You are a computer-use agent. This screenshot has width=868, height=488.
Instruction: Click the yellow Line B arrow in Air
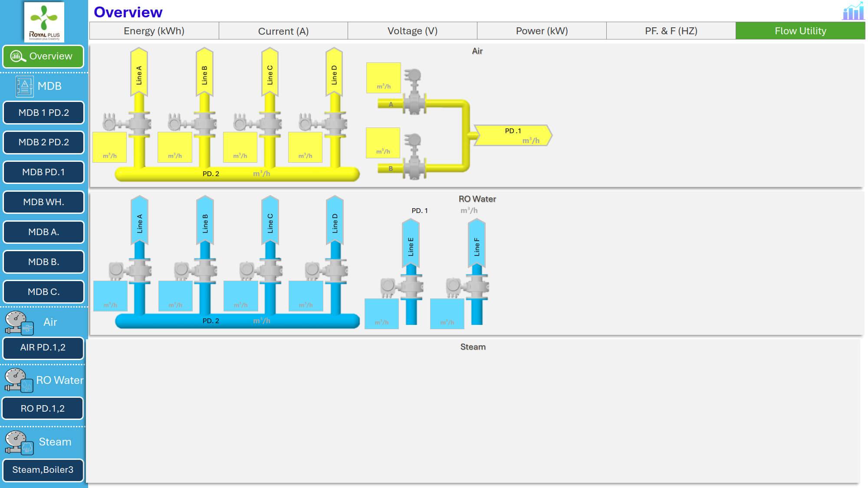click(x=204, y=72)
